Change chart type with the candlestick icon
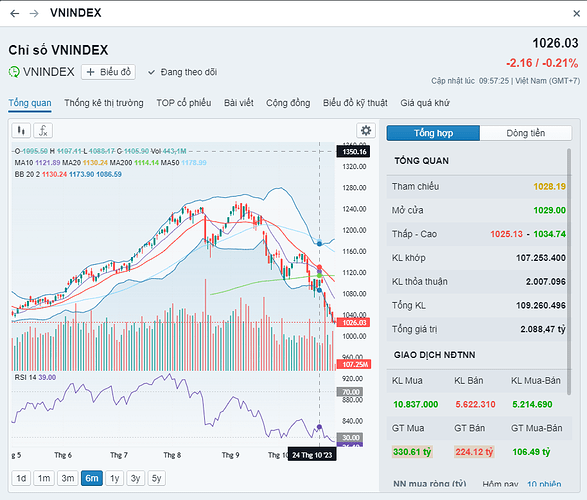587x500 pixels. tap(21, 131)
